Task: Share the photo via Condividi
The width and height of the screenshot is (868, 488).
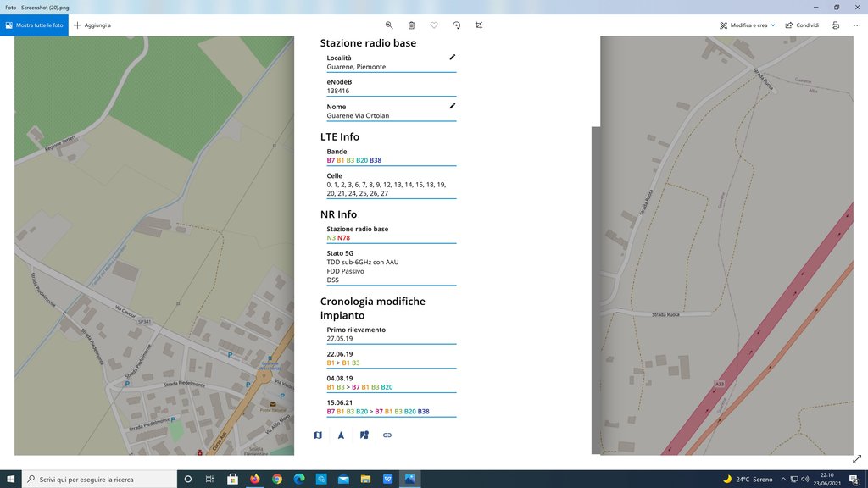Action: (x=801, y=25)
